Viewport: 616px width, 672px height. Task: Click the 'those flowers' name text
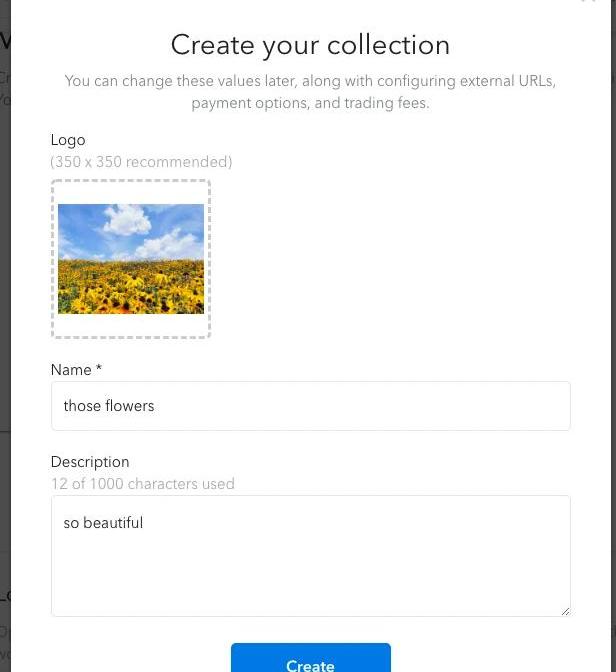[109, 406]
